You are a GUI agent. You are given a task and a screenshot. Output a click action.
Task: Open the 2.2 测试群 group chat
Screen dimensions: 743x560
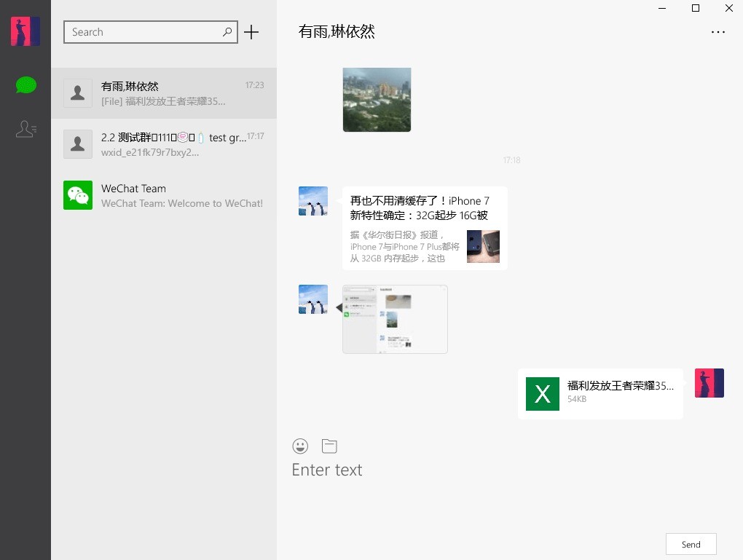(x=164, y=144)
